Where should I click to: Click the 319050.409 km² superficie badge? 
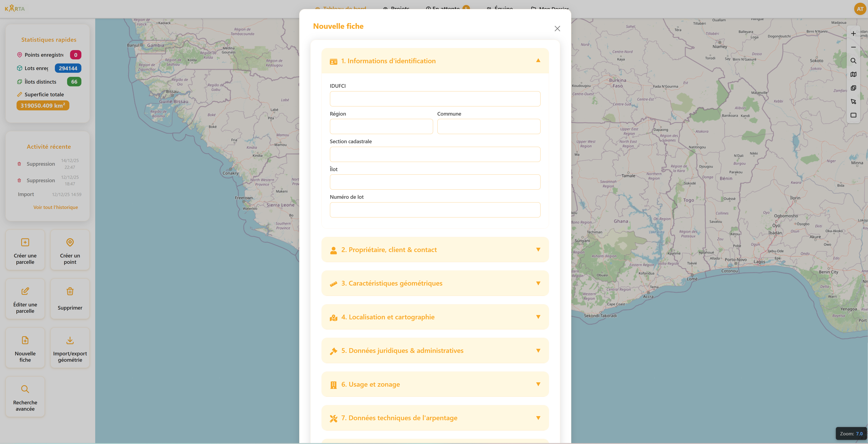tap(43, 105)
